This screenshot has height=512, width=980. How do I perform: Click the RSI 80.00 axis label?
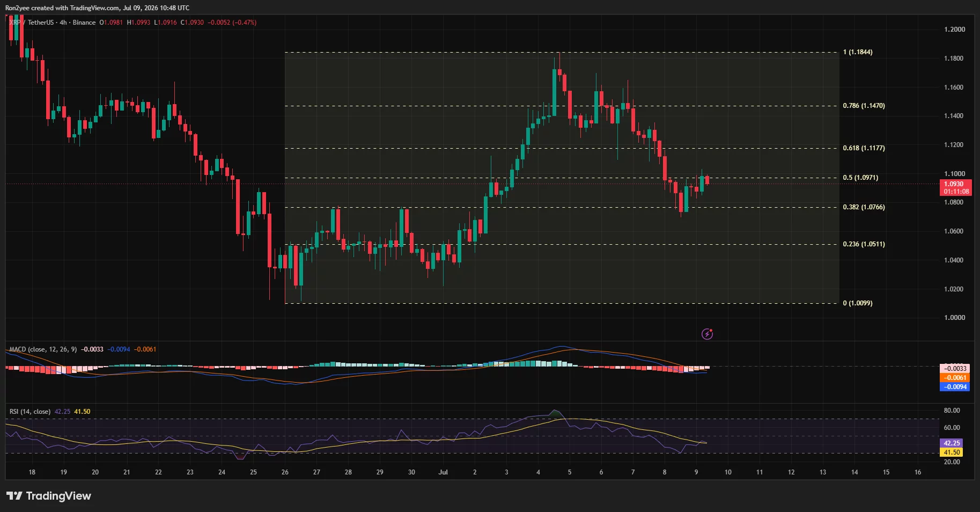coord(952,411)
